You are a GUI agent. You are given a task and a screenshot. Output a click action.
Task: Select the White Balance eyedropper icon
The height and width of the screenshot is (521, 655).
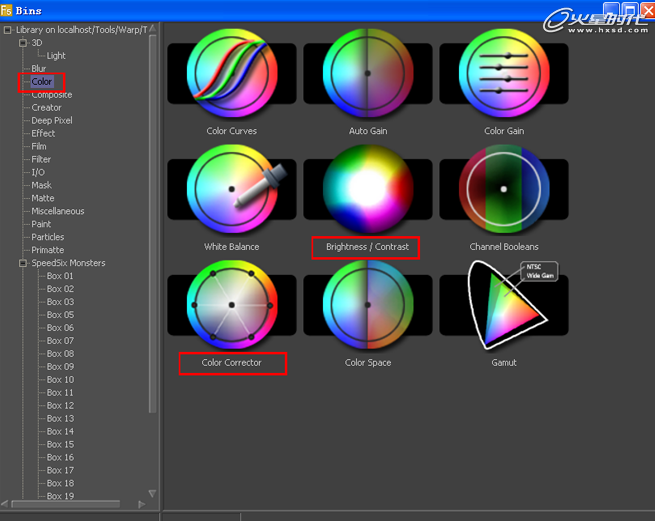(x=232, y=189)
